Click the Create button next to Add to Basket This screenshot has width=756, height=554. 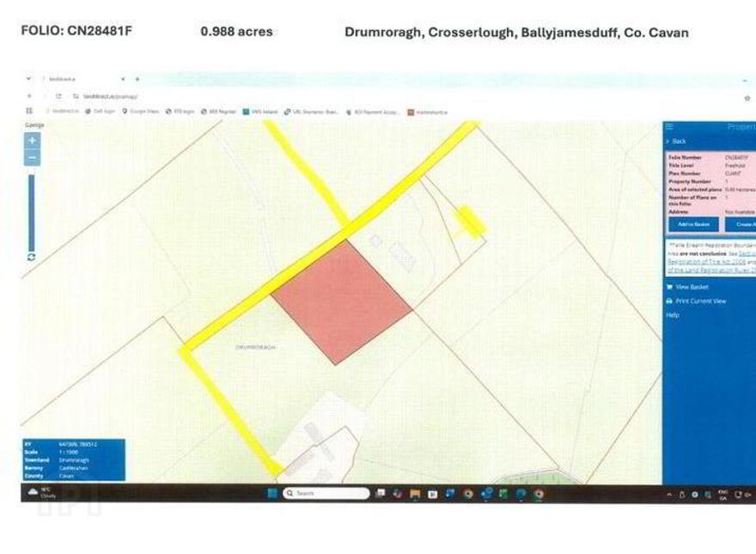click(x=741, y=224)
